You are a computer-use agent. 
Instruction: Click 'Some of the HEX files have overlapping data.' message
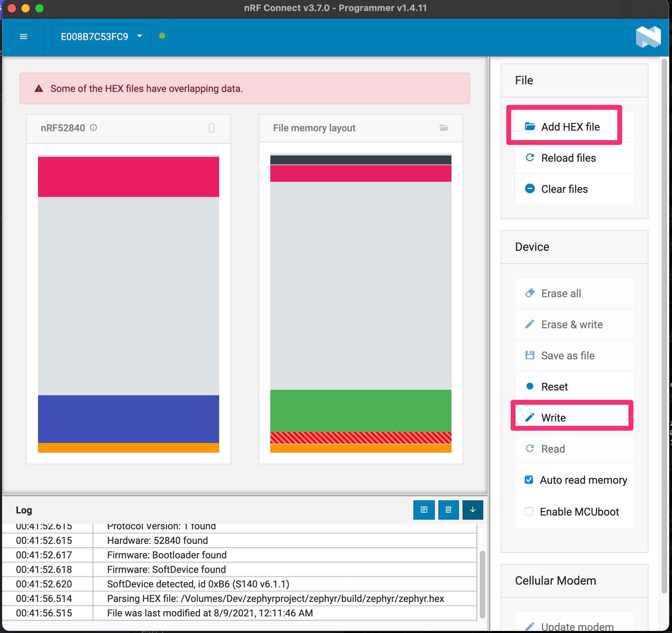click(x=147, y=88)
